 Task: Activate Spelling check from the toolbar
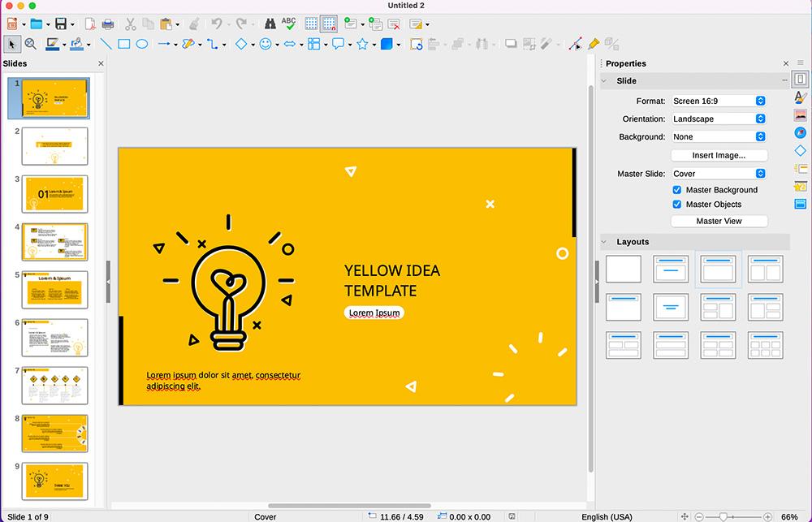288,24
